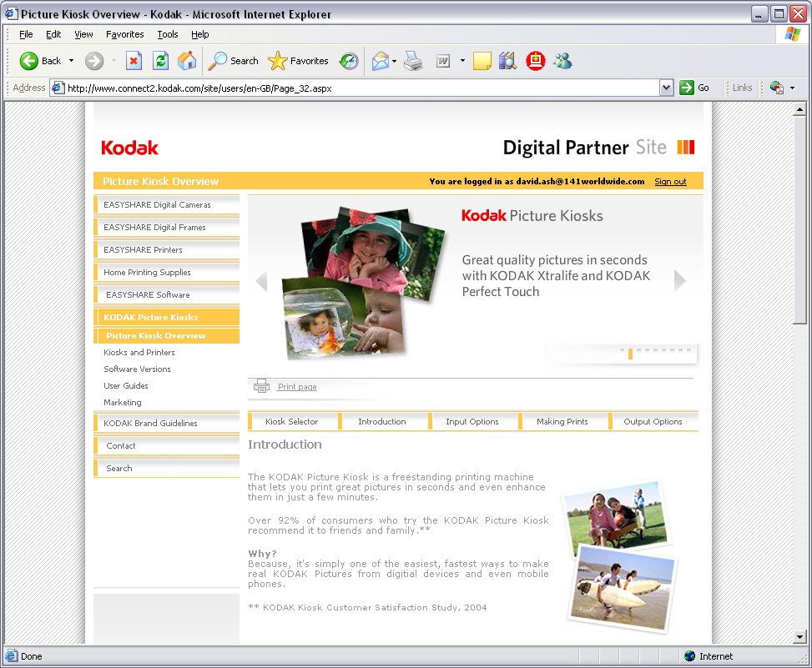Open the Mail button dropdown arrow
Viewport: 812px width, 668px height.
coord(394,61)
